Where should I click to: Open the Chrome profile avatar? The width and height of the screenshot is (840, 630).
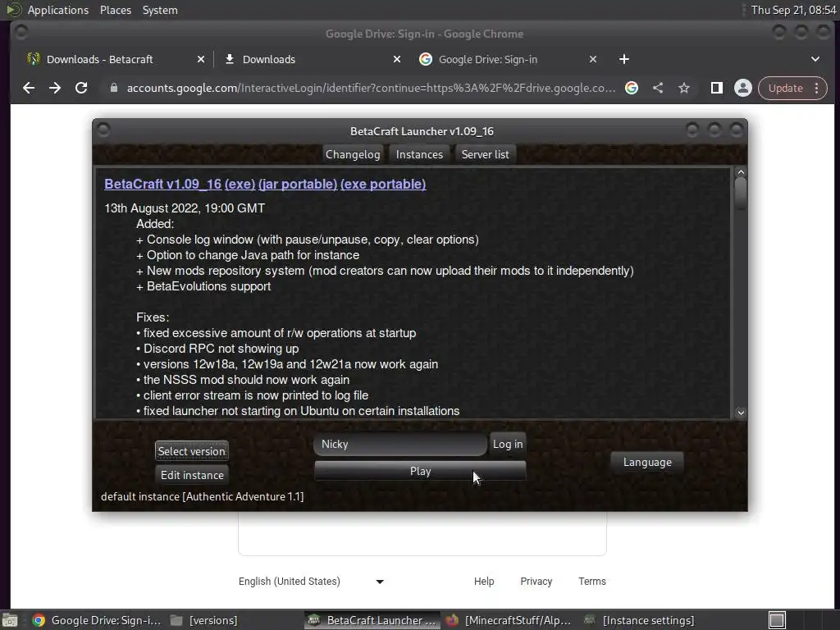coord(743,88)
